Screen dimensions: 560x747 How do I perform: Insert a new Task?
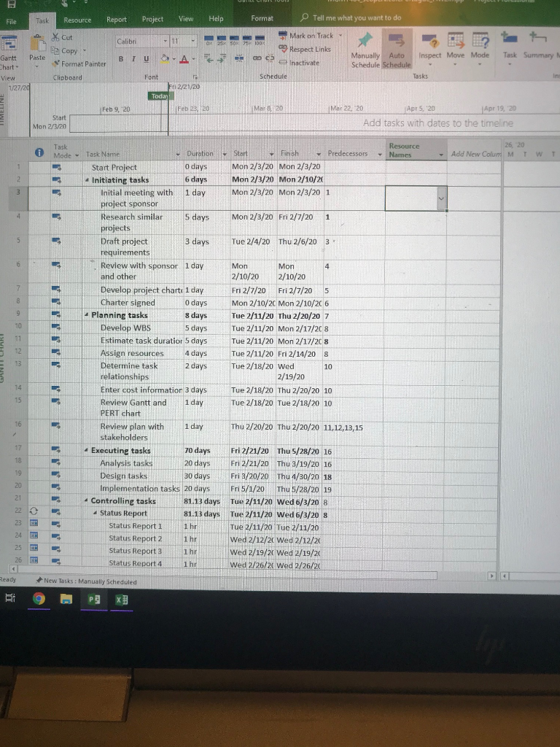510,47
